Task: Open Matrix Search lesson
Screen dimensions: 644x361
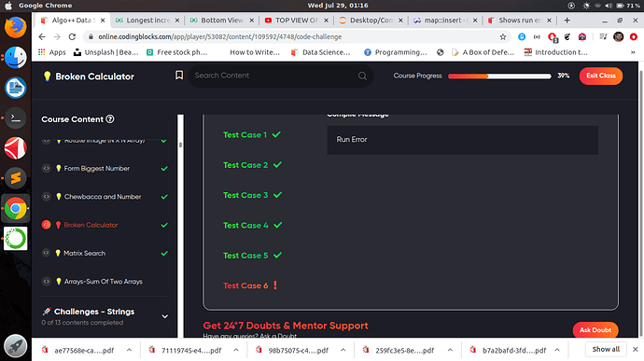Action: pos(84,253)
